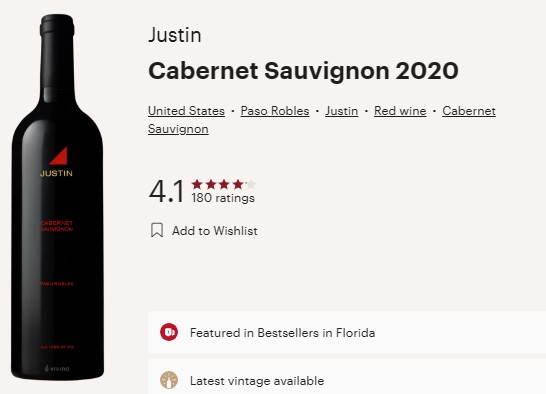This screenshot has height=394, width=546.
Task: Click the Cabernet Sauvignon 2020 title
Action: (x=303, y=71)
